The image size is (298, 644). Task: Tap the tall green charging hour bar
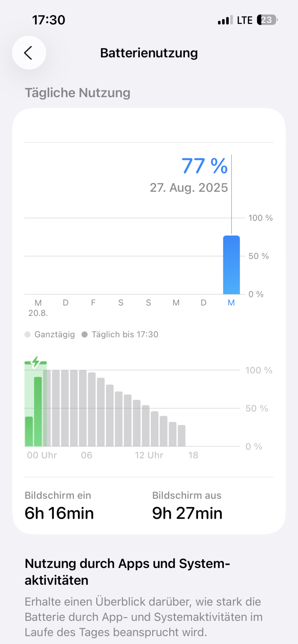(x=38, y=412)
